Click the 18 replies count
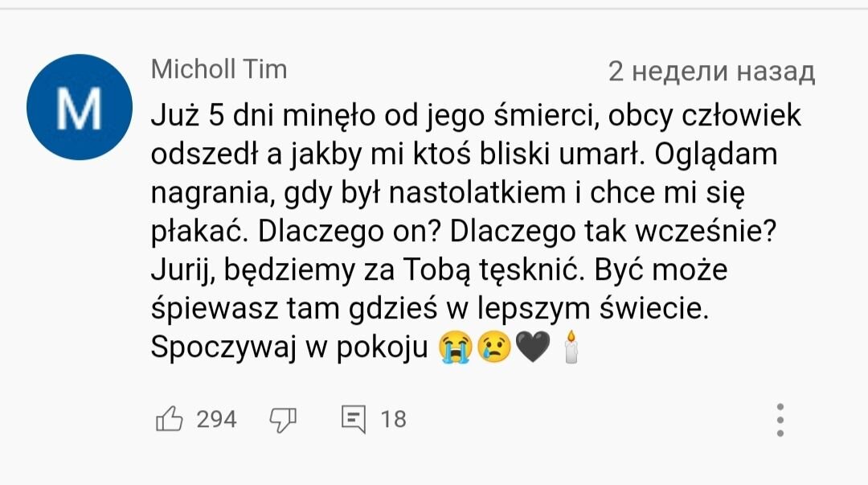The image size is (868, 485). click(x=394, y=419)
